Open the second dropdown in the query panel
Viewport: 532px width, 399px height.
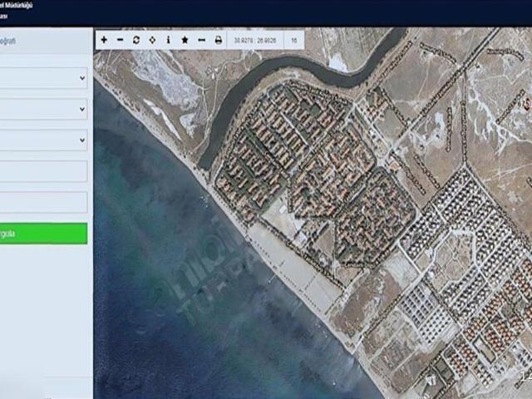coord(43,109)
